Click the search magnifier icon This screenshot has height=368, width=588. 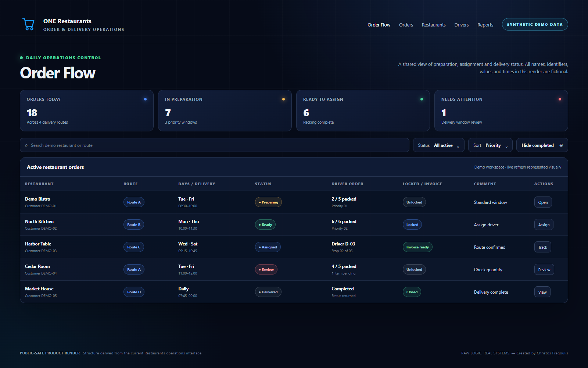click(26, 145)
